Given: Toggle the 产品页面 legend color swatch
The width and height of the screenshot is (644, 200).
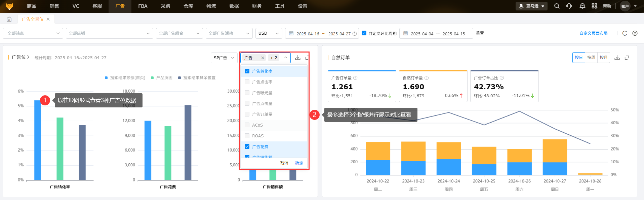Looking at the screenshot, I should (152, 78).
